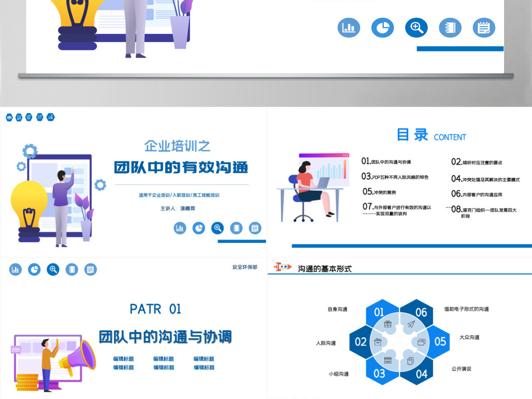Click contents item 07 与外部客户进行有效的沟通
The image size is (532, 399).
[397, 209]
